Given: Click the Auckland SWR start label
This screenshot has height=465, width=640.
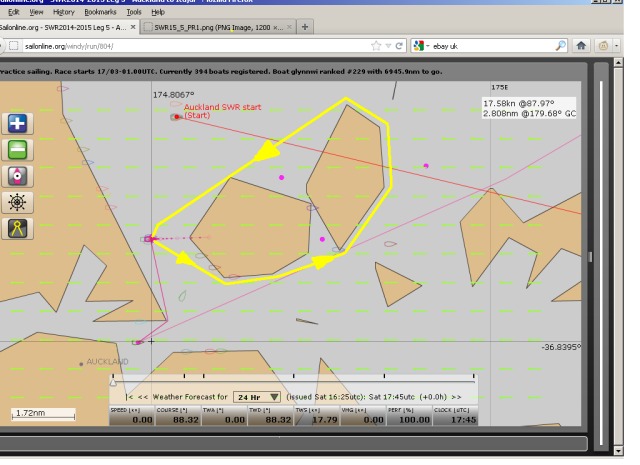Looking at the screenshot, I should (222, 111).
